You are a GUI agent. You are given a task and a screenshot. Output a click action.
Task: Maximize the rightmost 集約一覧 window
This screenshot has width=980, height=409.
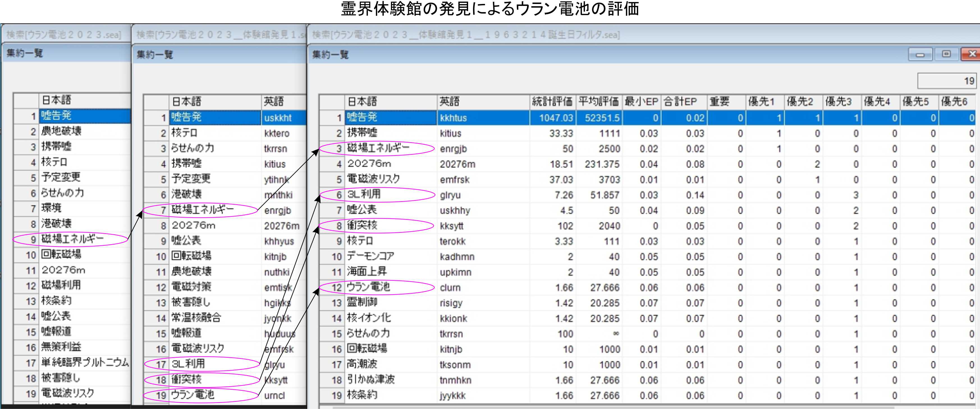click(x=946, y=54)
